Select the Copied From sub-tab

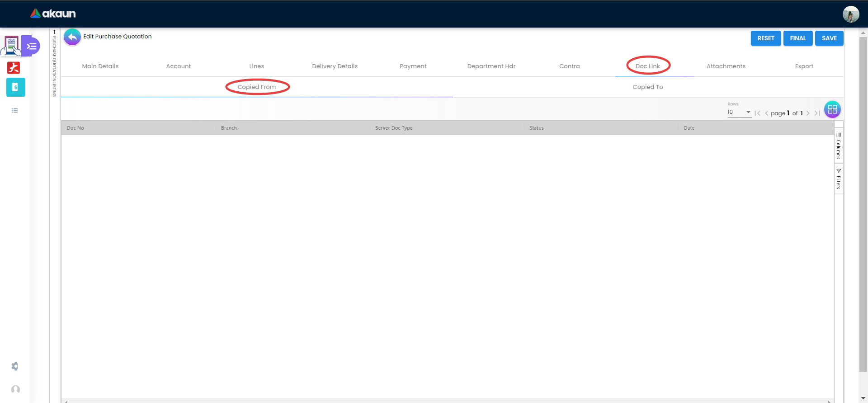(x=257, y=87)
